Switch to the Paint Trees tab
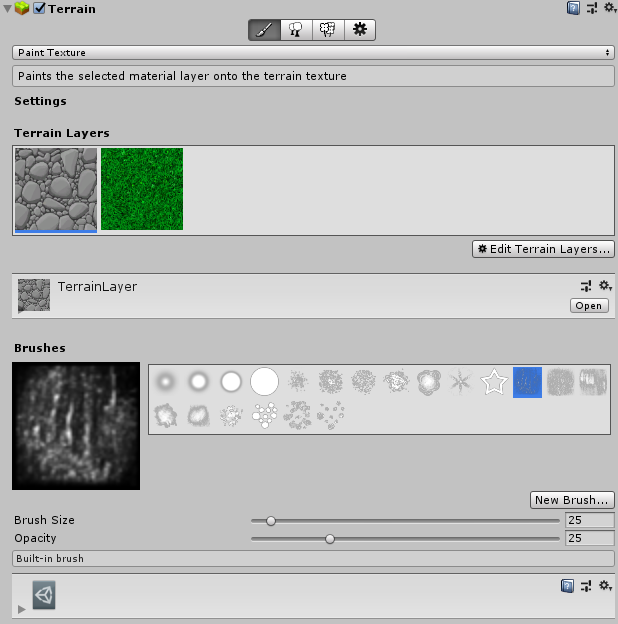 click(x=296, y=30)
